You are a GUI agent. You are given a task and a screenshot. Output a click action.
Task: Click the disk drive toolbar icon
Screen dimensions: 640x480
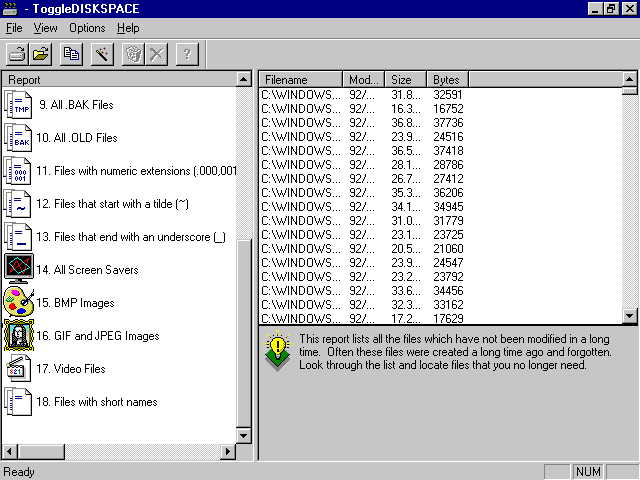click(x=17, y=54)
